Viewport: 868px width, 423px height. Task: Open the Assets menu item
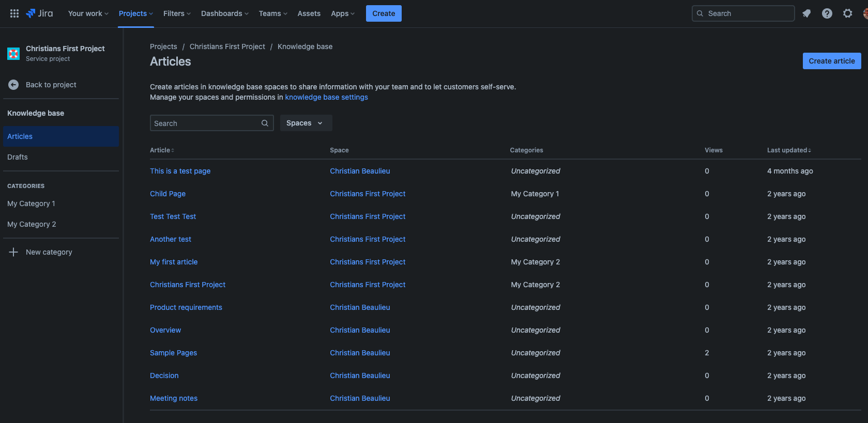(309, 13)
